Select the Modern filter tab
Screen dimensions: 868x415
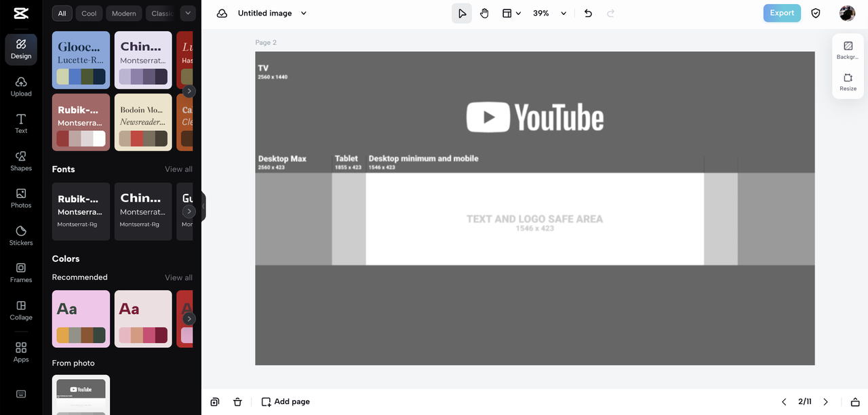[x=123, y=13]
